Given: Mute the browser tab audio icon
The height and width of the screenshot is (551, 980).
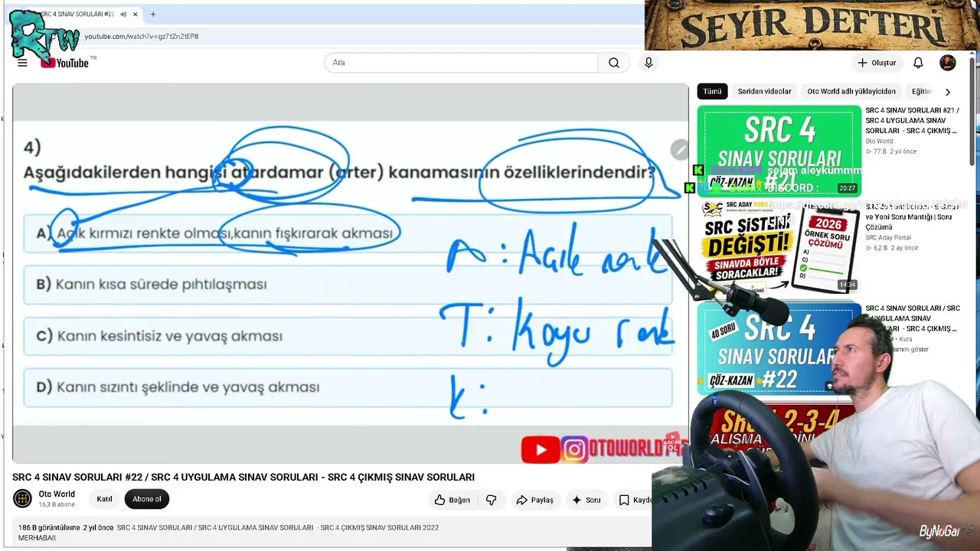Looking at the screenshot, I should 124,14.
